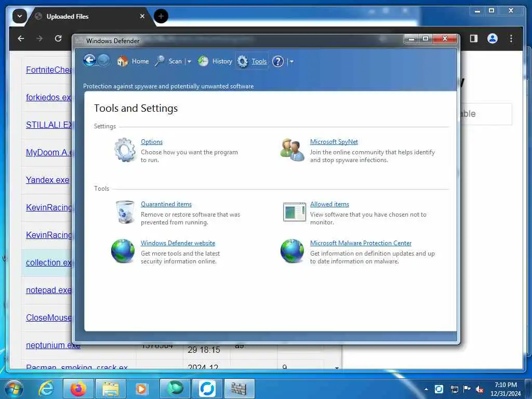Launch Internet Explorer from the taskbar
The height and width of the screenshot is (399, 532).
click(46, 389)
